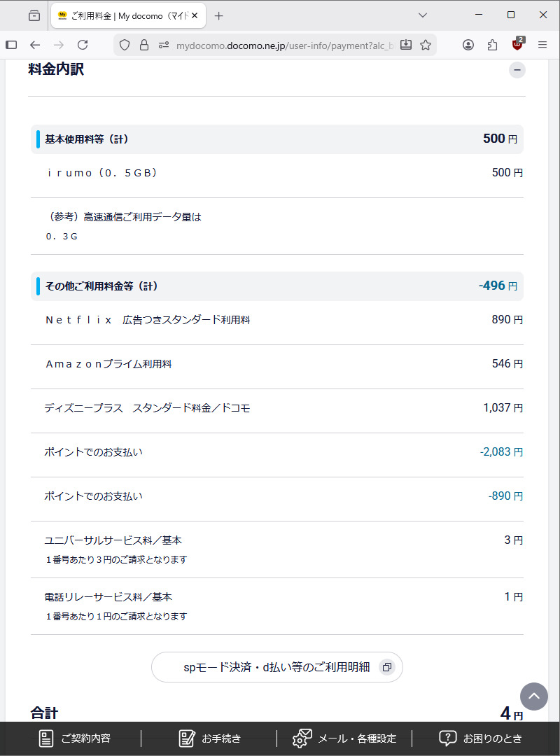The image size is (560, 756).
Task: Open spモード決済・d払い等のご利用明細 link
Action: [x=277, y=667]
